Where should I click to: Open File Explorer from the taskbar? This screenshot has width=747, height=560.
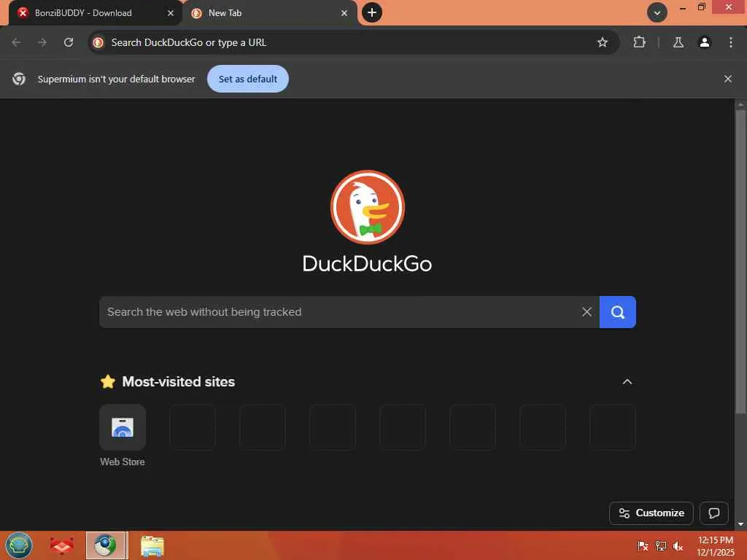pos(152,546)
